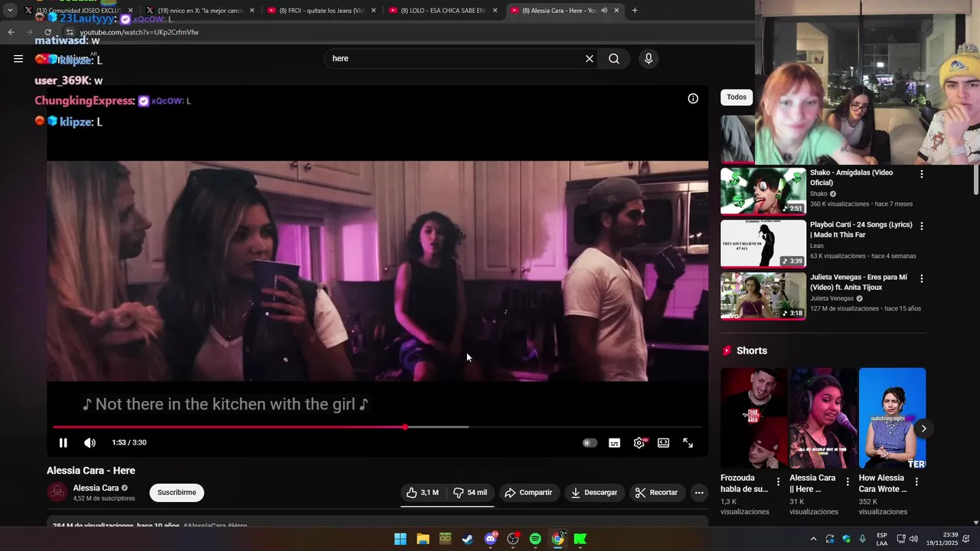This screenshot has width=980, height=551.
Task: Start voice search with the microphone icon
Action: pyautogui.click(x=648, y=59)
